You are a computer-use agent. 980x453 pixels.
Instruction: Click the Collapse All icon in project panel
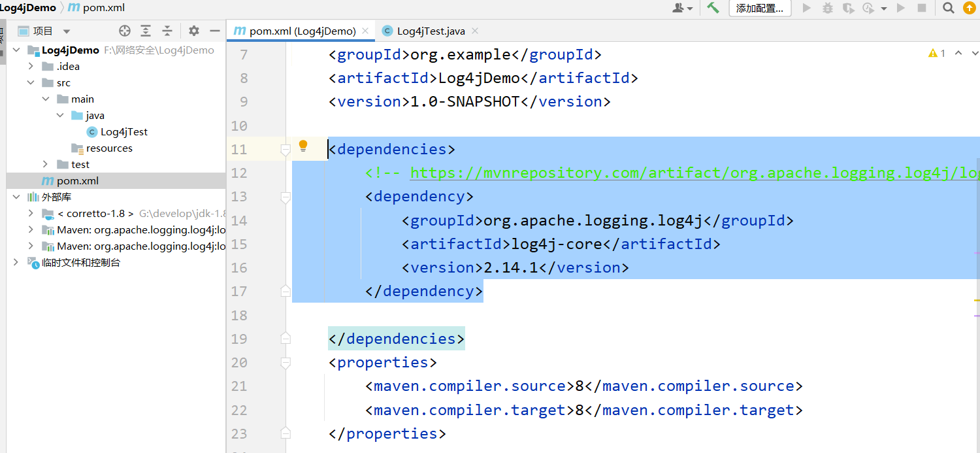click(167, 31)
